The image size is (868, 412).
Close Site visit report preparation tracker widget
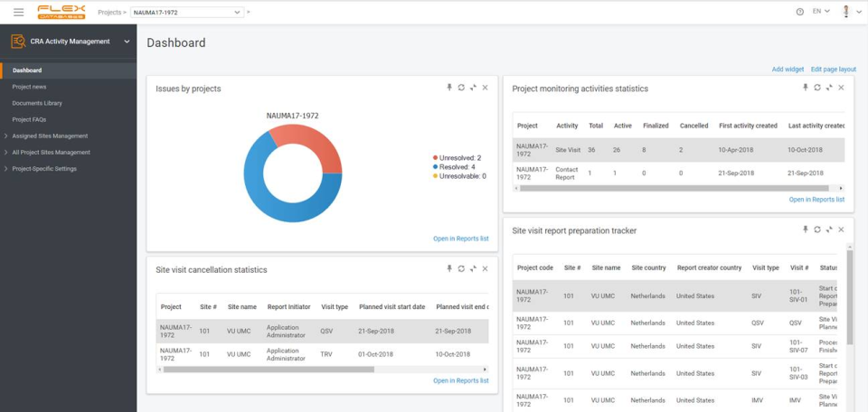click(841, 229)
